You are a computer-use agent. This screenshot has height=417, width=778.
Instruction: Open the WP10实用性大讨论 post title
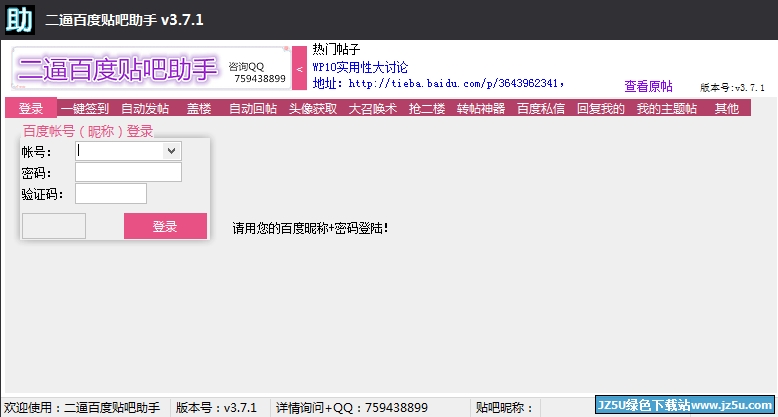360,67
